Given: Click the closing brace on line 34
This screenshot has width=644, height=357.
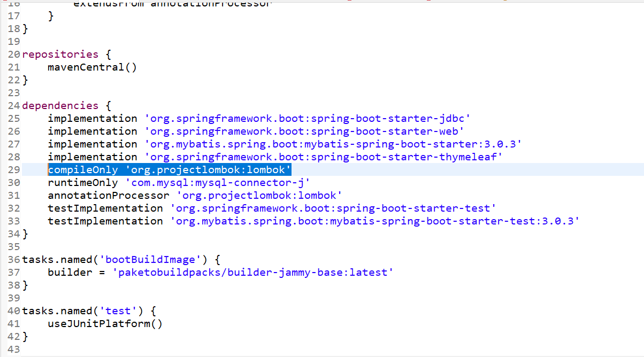Looking at the screenshot, I should point(25,234).
